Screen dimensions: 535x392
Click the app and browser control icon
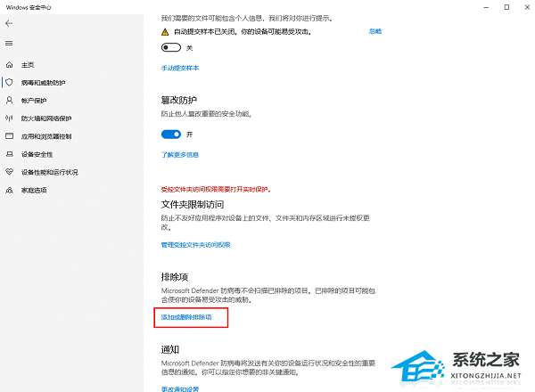9,136
